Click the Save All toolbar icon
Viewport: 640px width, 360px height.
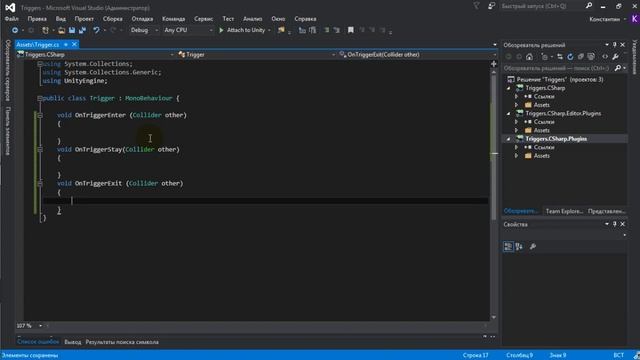[82, 30]
